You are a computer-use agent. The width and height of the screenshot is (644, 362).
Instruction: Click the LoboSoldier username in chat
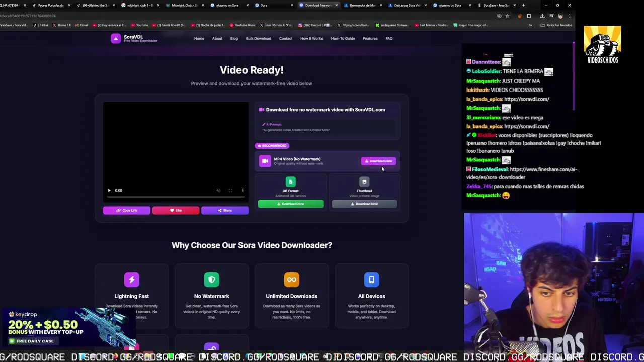[486, 71]
